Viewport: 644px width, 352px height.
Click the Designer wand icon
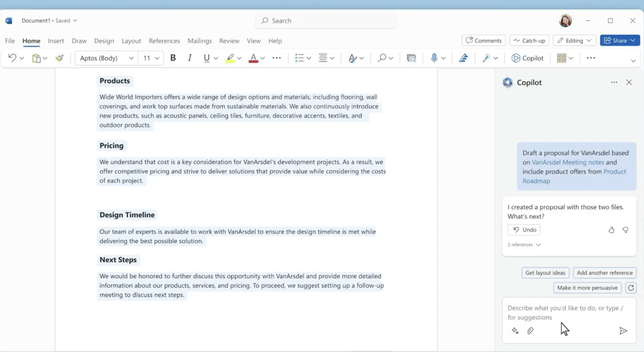(x=486, y=58)
